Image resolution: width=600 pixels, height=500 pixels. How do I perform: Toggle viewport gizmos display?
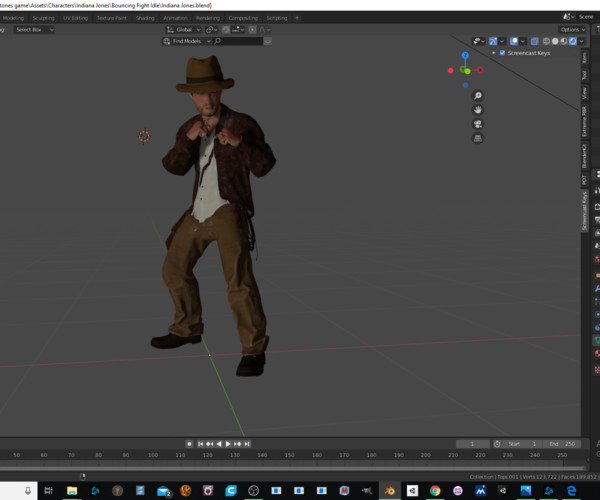[x=493, y=41]
